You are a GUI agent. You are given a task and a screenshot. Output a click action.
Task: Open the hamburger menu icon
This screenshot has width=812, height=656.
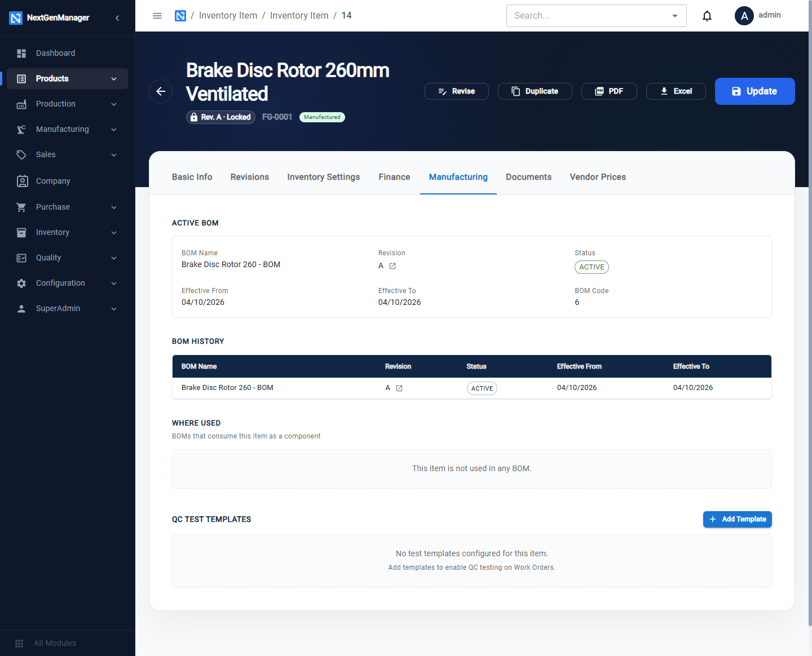tap(157, 16)
